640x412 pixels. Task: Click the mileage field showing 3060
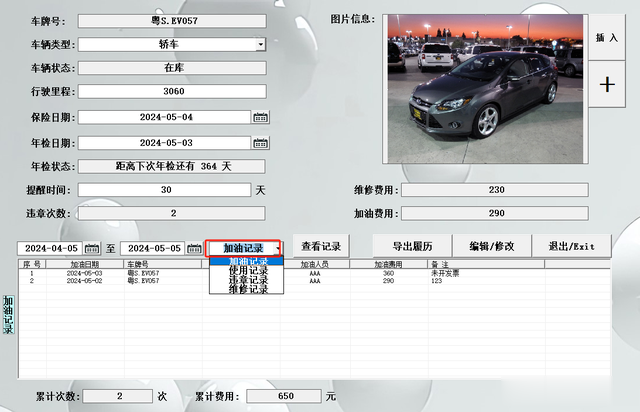tap(172, 91)
